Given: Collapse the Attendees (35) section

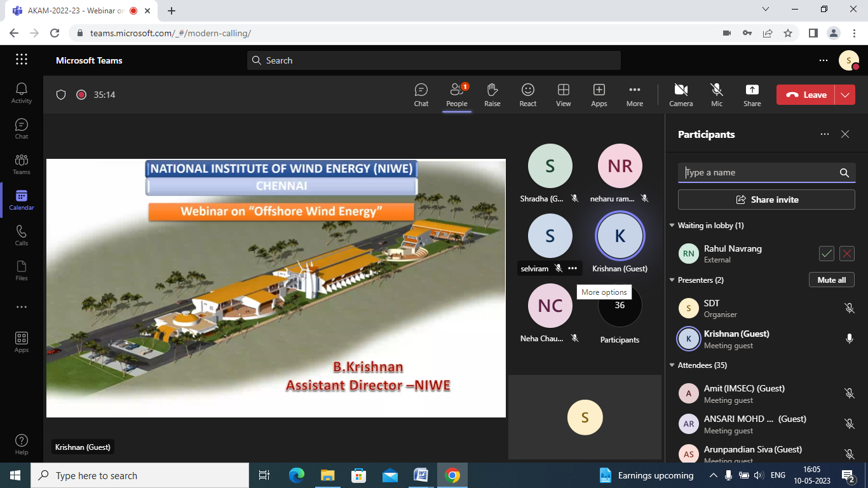Looking at the screenshot, I should (672, 365).
